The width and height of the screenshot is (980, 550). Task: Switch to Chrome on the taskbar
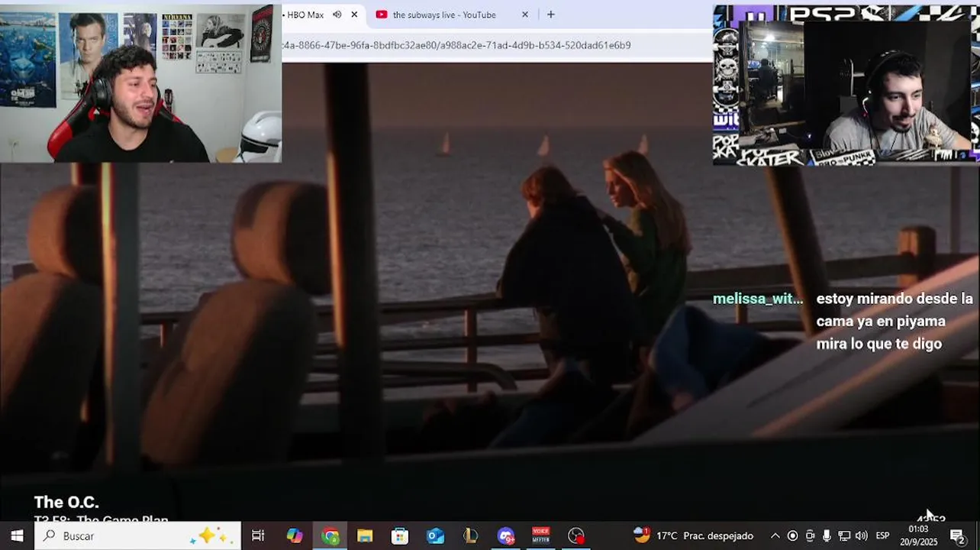pos(330,536)
